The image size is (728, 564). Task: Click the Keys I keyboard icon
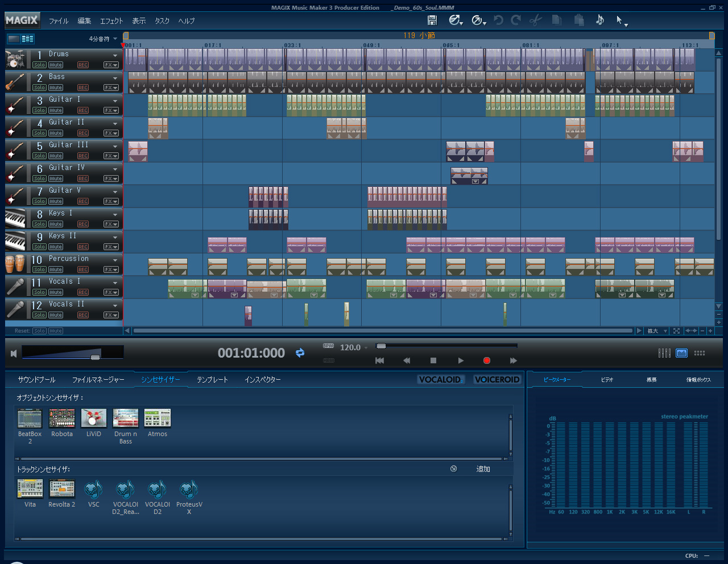coord(15,218)
